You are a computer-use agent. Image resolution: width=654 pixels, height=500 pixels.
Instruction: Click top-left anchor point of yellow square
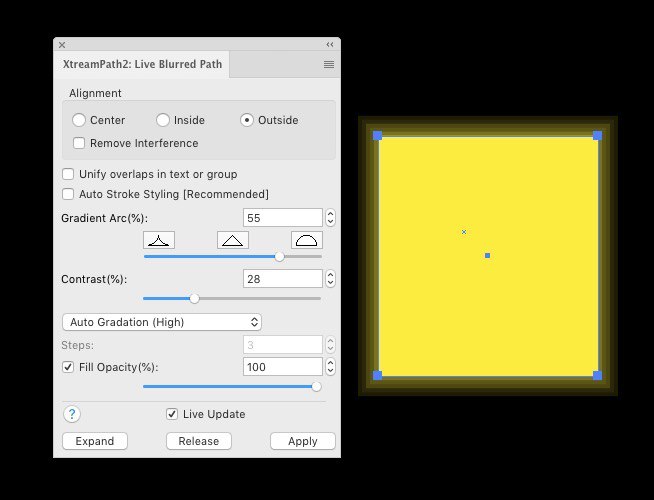pos(377,136)
